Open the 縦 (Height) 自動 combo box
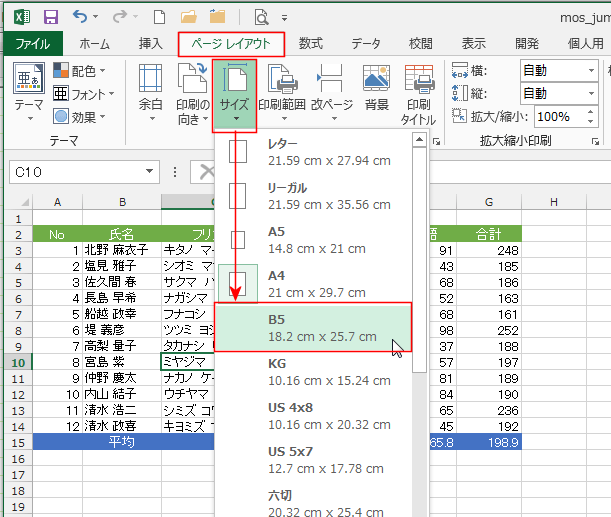This screenshot has width=611, height=517. 557,94
